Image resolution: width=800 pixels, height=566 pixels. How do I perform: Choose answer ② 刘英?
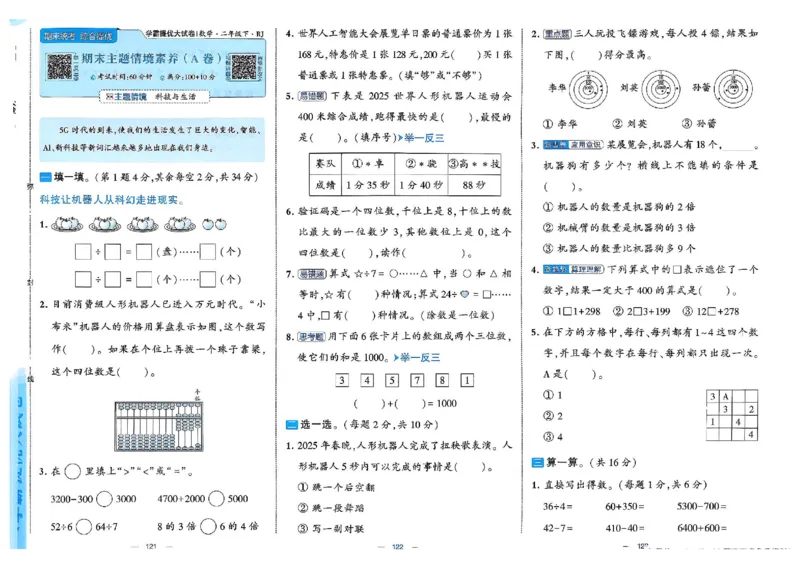(630, 124)
